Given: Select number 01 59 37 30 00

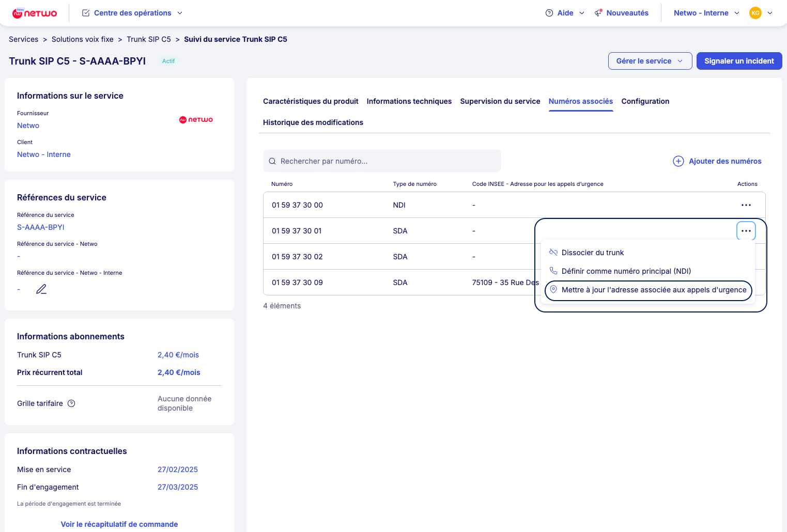Looking at the screenshot, I should [297, 205].
